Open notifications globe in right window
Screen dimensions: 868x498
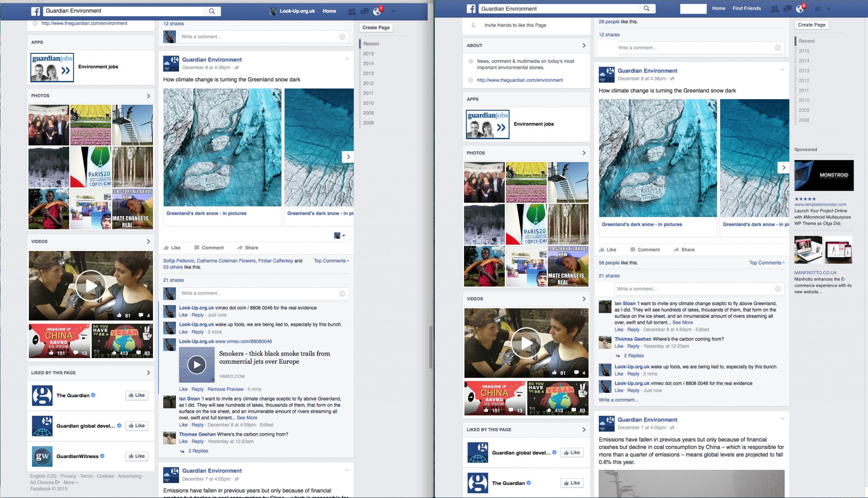point(800,9)
